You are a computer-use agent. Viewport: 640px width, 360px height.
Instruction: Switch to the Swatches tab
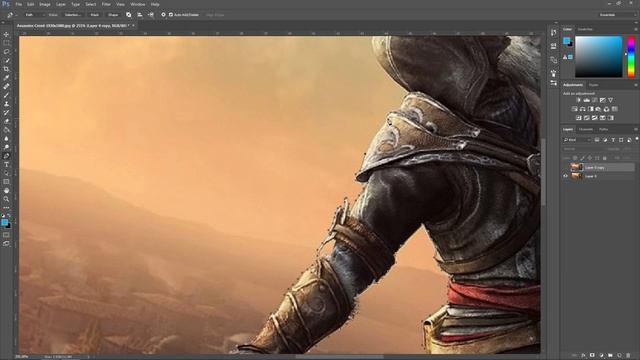point(585,29)
